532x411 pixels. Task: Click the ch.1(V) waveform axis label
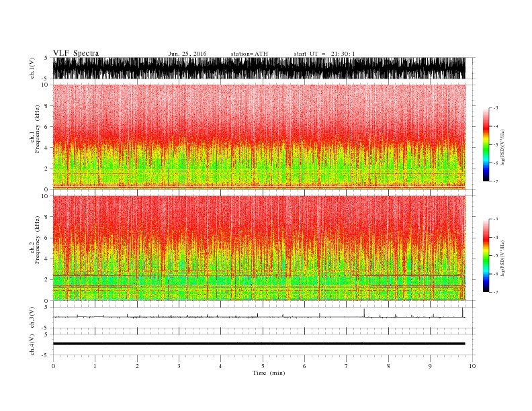[x=32, y=68]
